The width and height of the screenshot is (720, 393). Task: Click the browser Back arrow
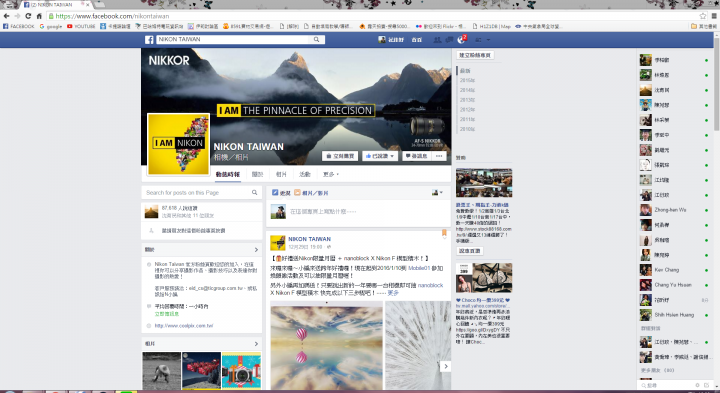click(x=6, y=16)
